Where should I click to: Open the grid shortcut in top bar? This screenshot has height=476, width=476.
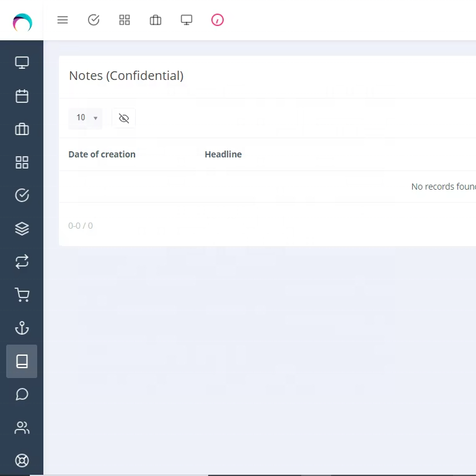(125, 20)
